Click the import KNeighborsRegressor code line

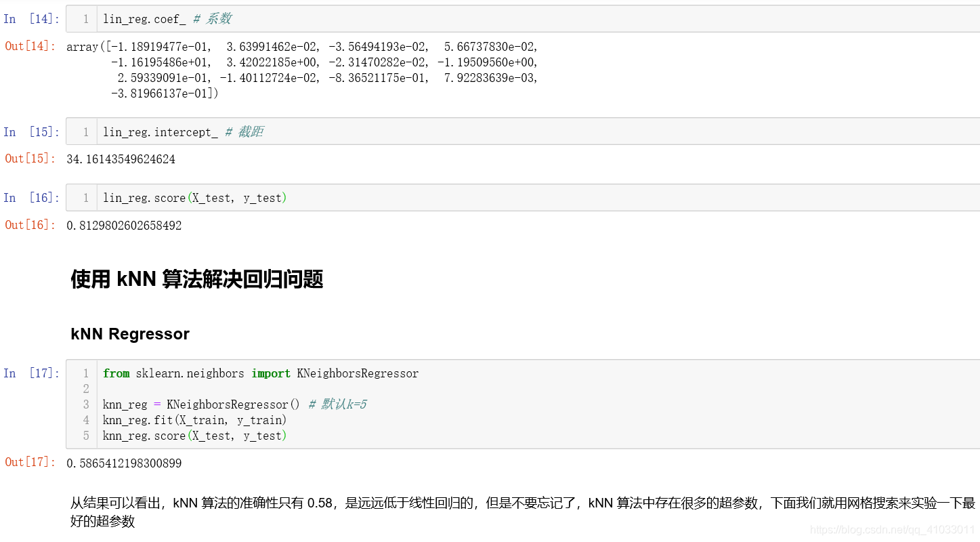coord(261,373)
